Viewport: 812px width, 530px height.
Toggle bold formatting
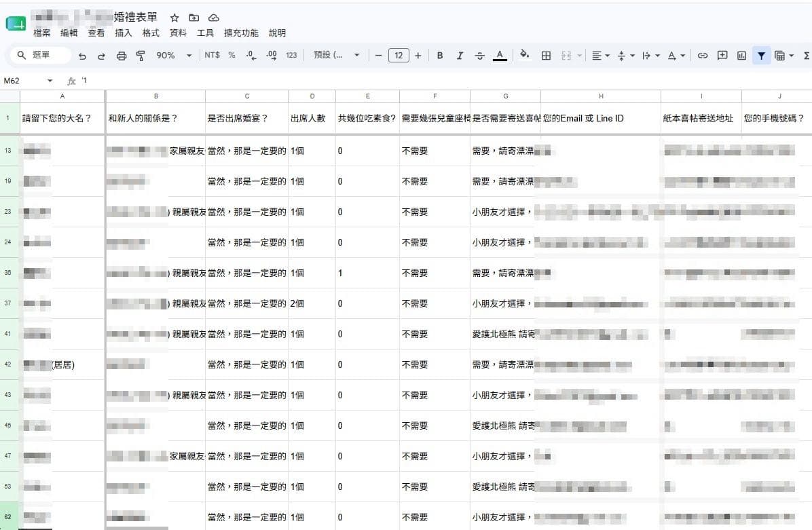(440, 56)
